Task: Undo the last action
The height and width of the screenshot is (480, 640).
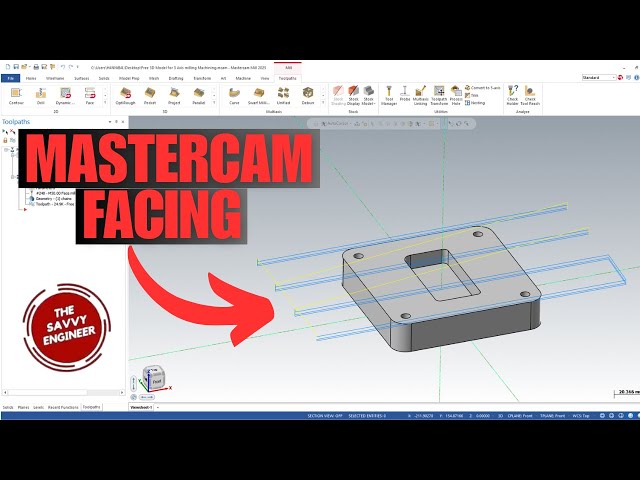Action: 63,67
